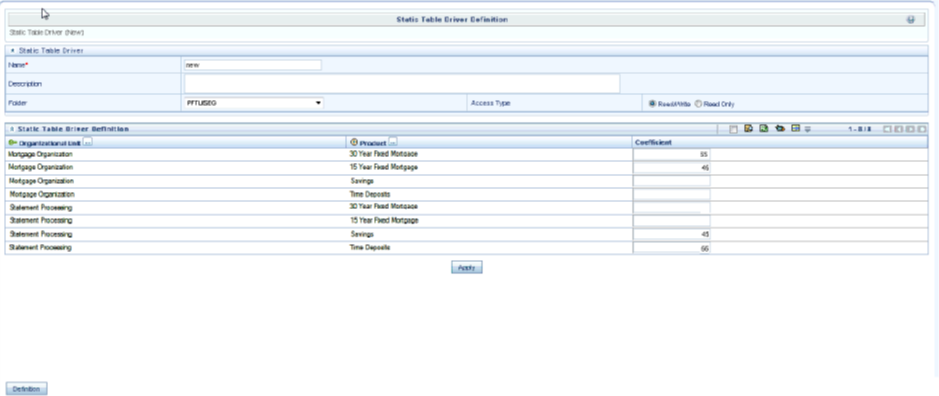The height and width of the screenshot is (396, 939).
Task: Click the Coefficient field containing 45 for 15 Year Fixed Mortgage
Action: click(671, 168)
